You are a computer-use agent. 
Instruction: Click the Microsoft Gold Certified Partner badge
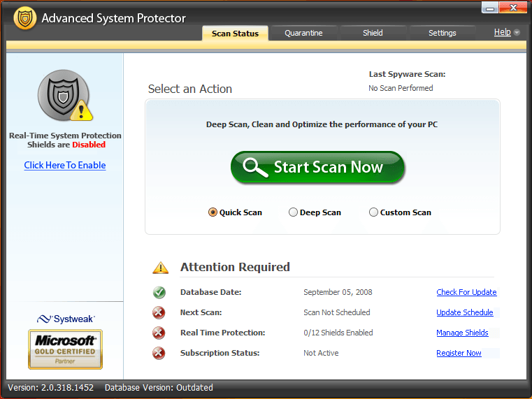(x=65, y=349)
